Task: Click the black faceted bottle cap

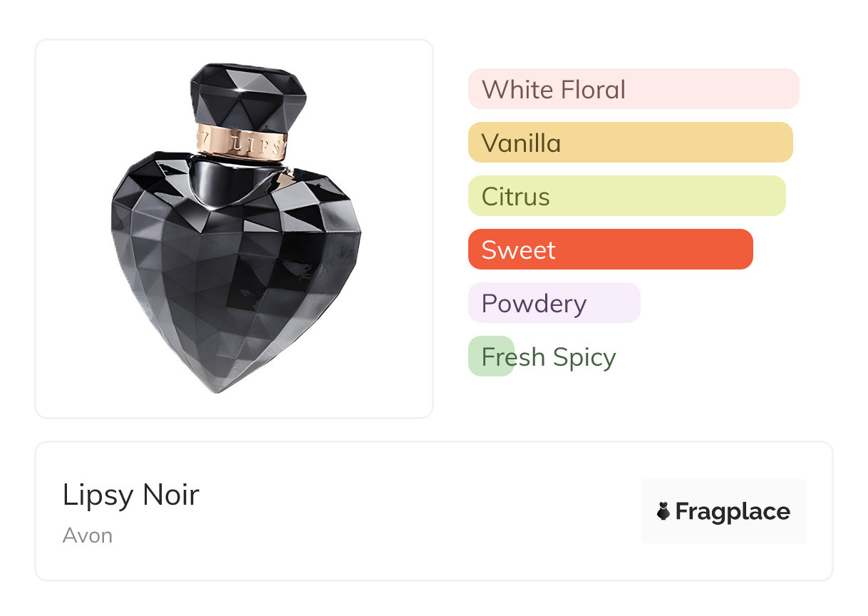Action: [248, 93]
